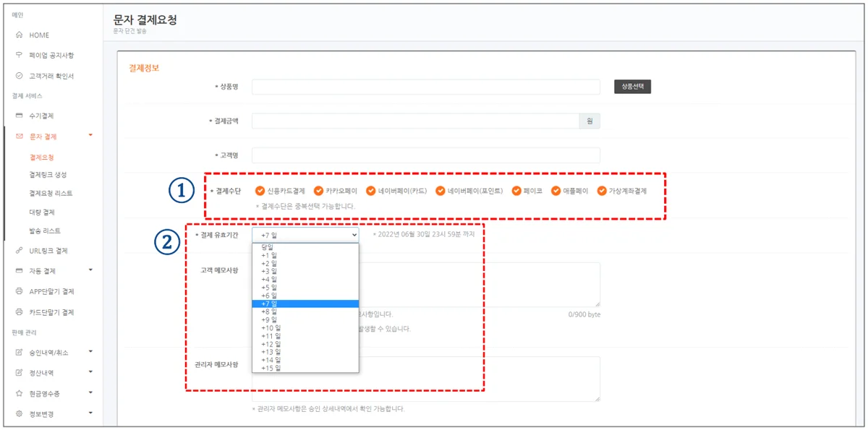Click the 상품선택 button

tap(633, 87)
